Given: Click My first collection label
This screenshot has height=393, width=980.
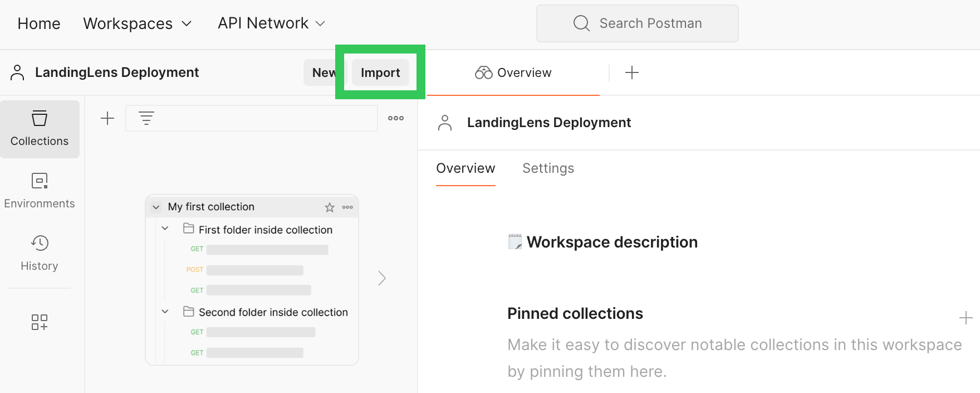Looking at the screenshot, I should (211, 207).
